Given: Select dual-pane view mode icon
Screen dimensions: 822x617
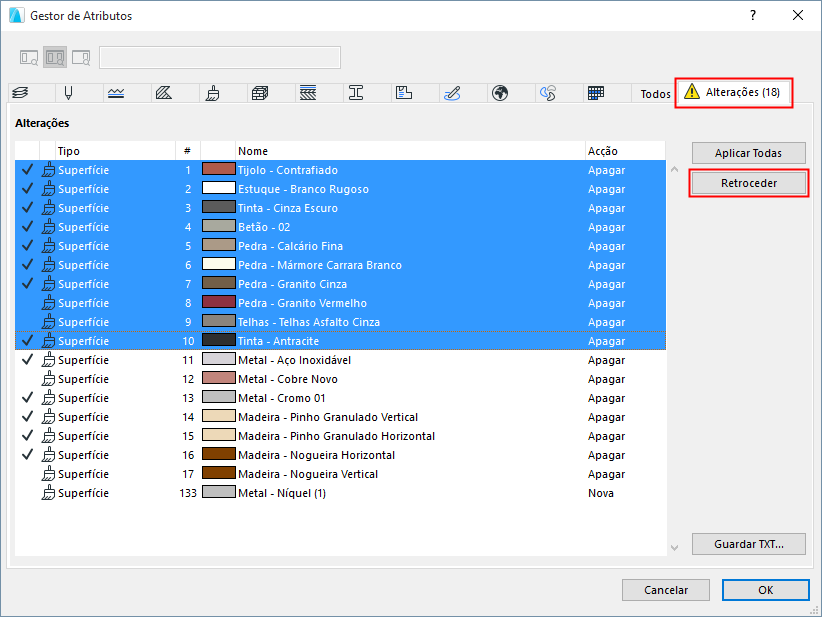Looking at the screenshot, I should [55, 57].
